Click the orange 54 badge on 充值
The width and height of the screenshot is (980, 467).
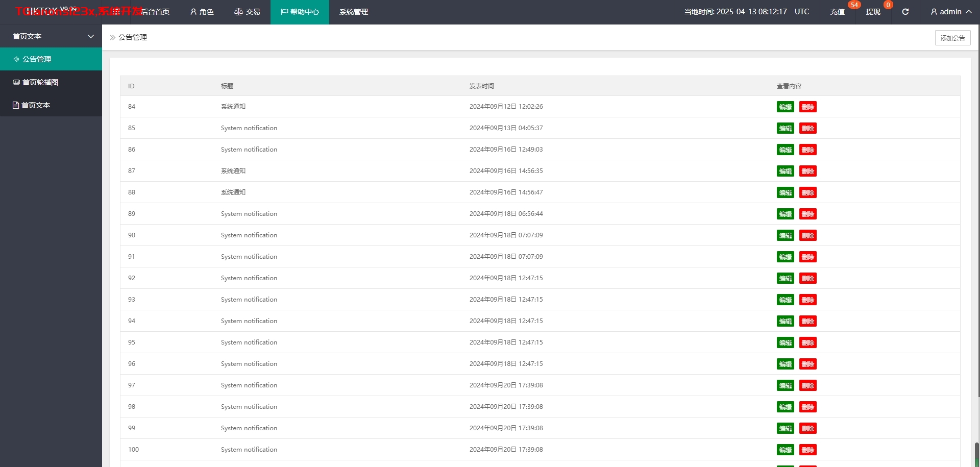pyautogui.click(x=854, y=5)
